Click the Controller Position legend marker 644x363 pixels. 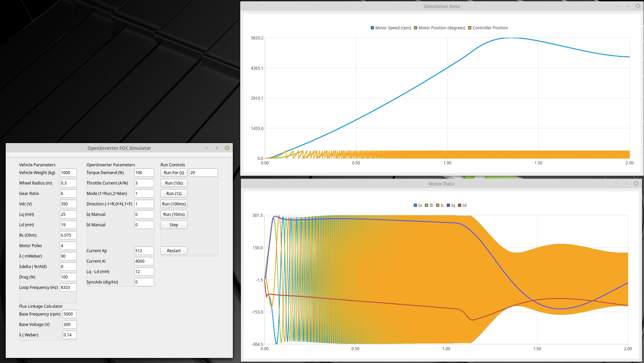coord(470,28)
